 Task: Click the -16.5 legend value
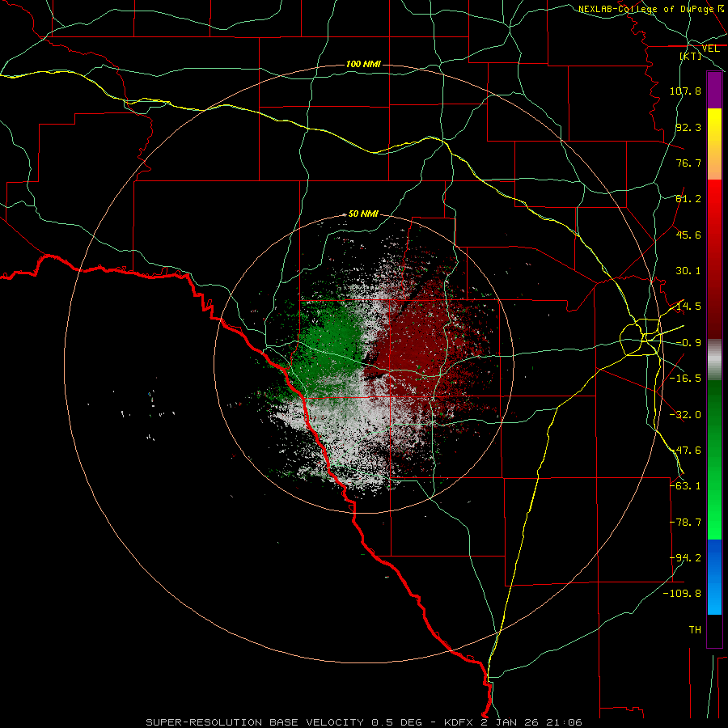tap(685, 379)
